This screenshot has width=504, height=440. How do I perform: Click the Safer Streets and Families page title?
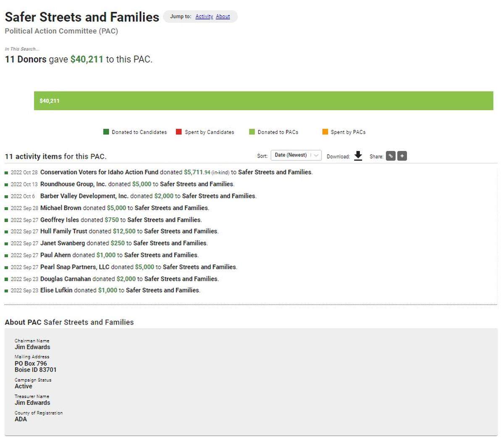tap(82, 17)
